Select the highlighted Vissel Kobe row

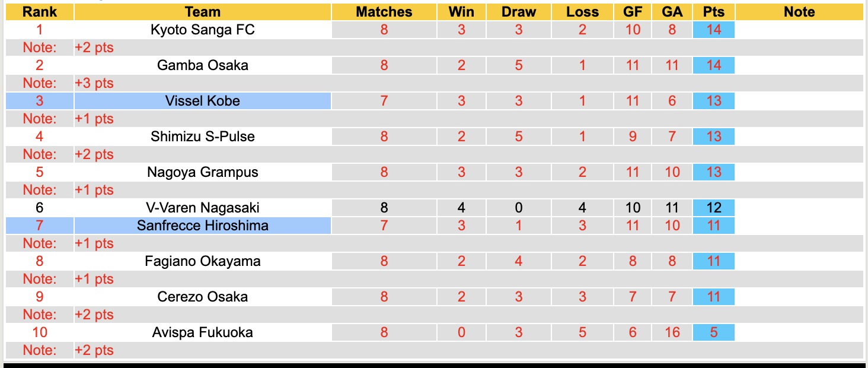(x=202, y=101)
